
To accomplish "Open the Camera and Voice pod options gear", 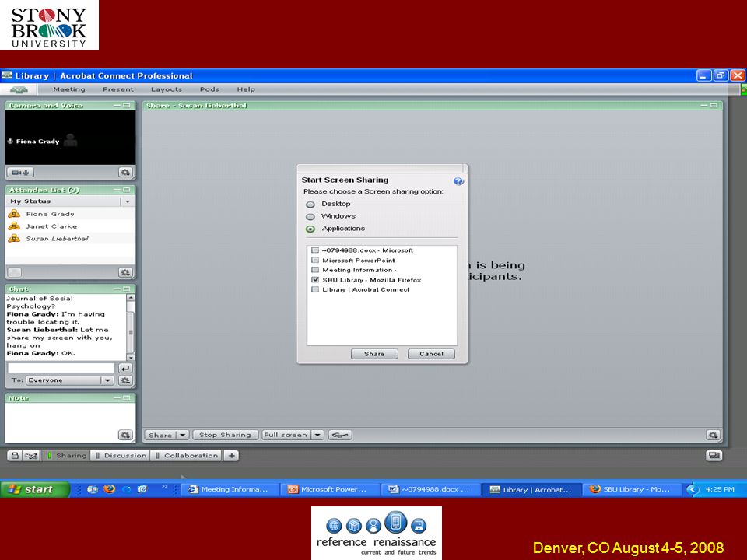I will (x=125, y=173).
